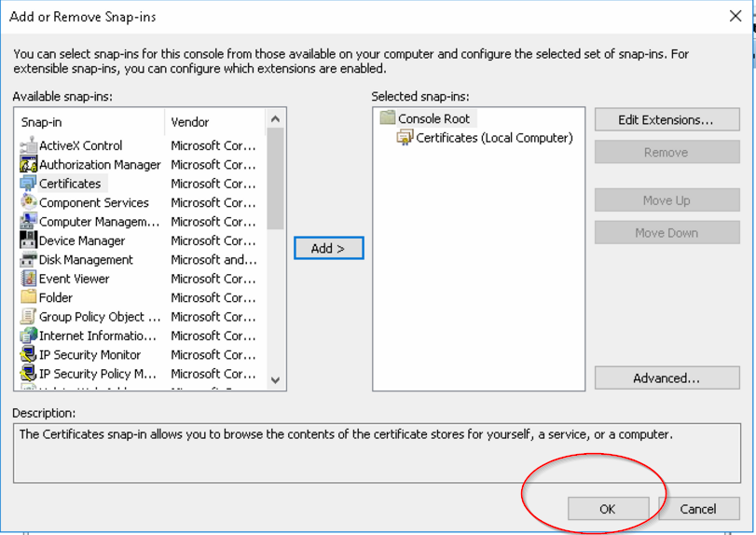Image resolution: width=756 pixels, height=535 pixels.
Task: Click the scroll up arrow of snap-in list
Action: pos(275,118)
